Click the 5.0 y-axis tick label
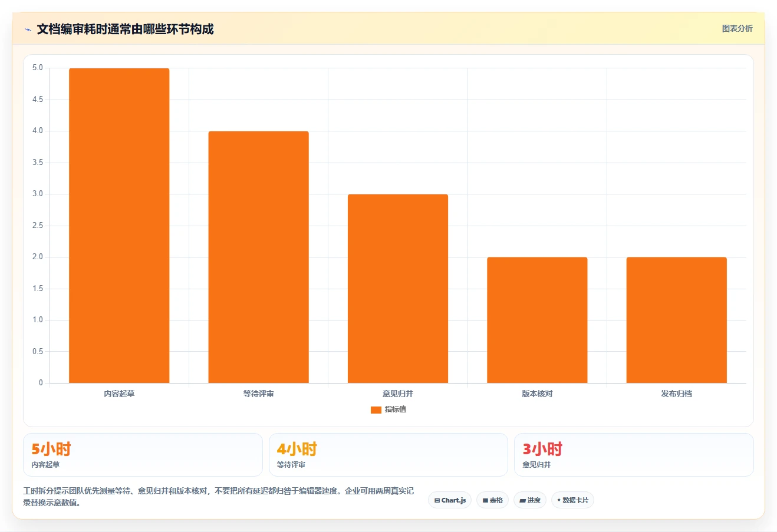This screenshot has height=532, width=777. pos(38,68)
